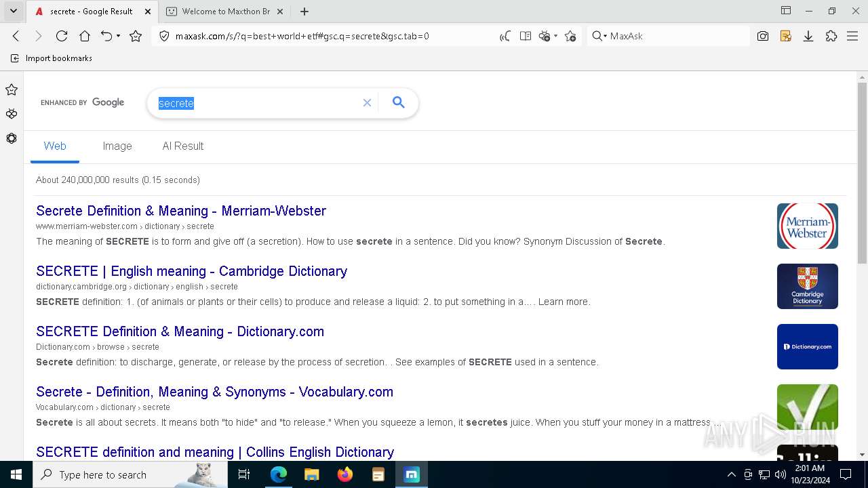Open Collins English Dictionary result link

click(215, 452)
